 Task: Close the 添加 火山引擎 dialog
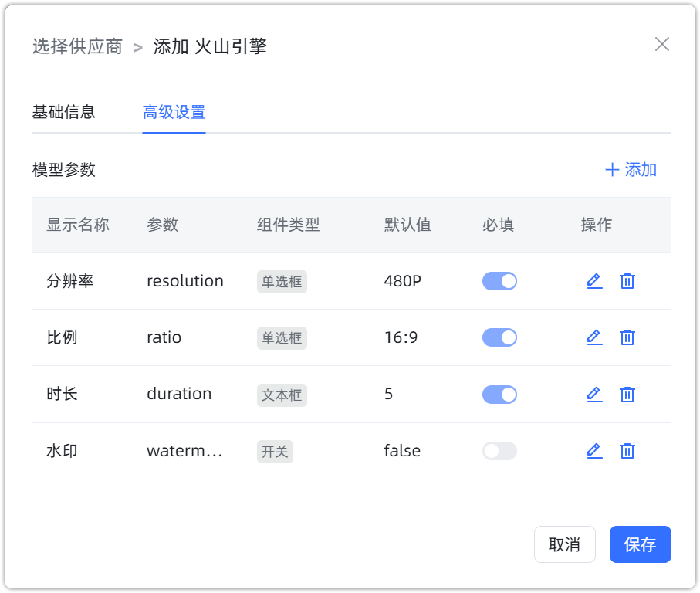point(661,44)
